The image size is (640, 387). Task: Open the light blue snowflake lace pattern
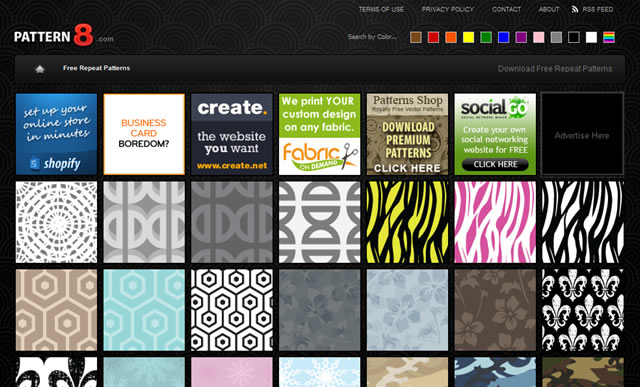point(320,372)
